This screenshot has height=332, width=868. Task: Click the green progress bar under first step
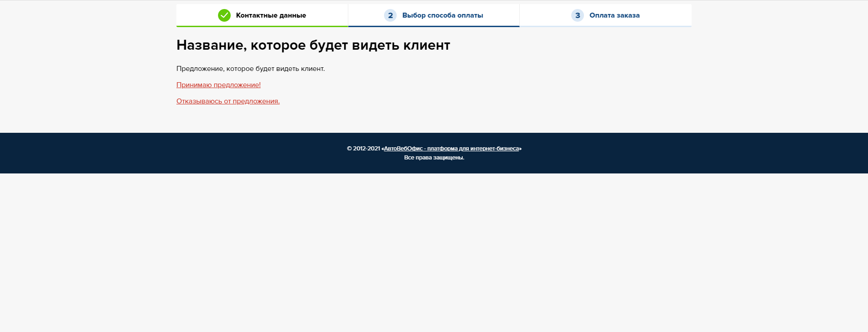[262, 26]
